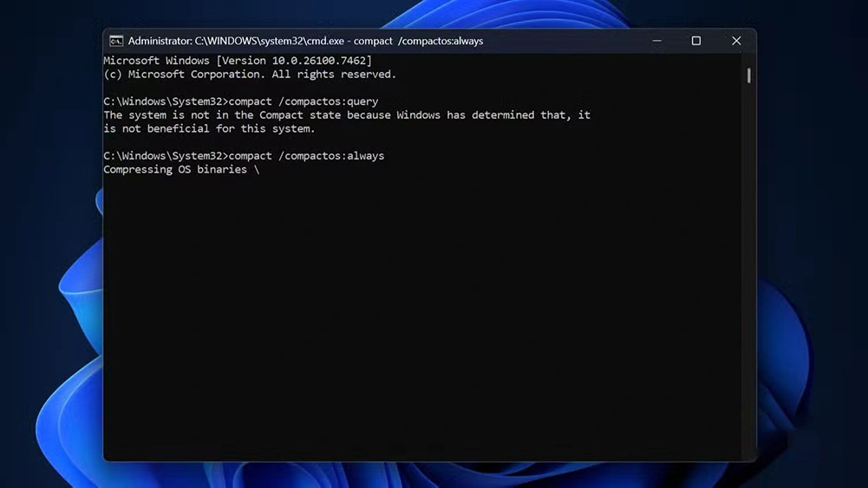Close the Administrator cmd.exe window

(735, 41)
